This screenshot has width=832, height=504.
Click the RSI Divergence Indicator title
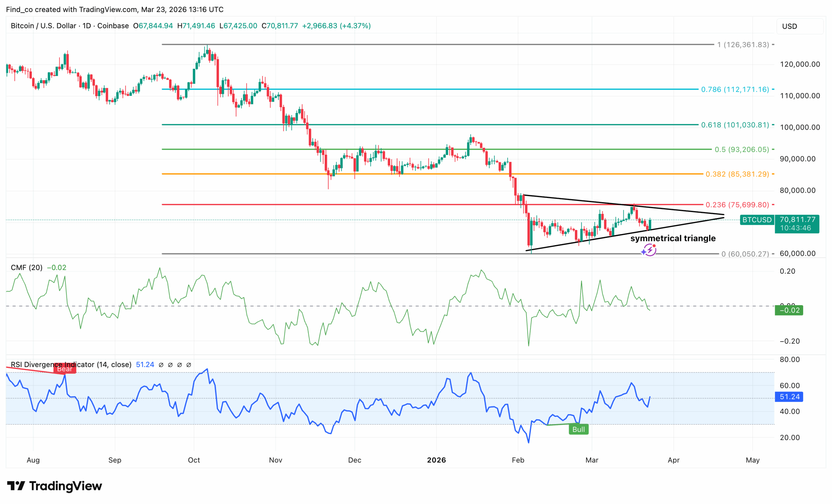click(x=71, y=365)
